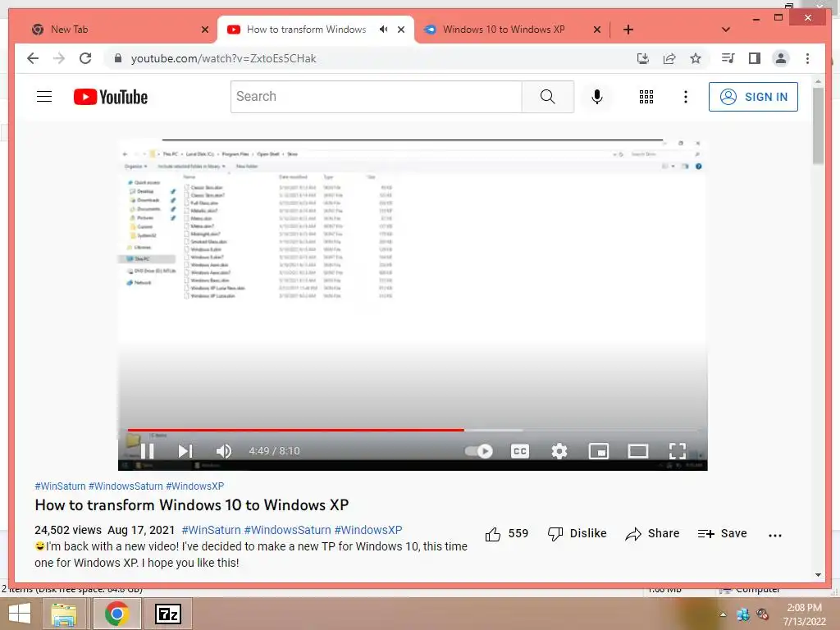Click the scrollbar down arrow
Viewport: 840px width, 630px height.
pyautogui.click(x=818, y=574)
